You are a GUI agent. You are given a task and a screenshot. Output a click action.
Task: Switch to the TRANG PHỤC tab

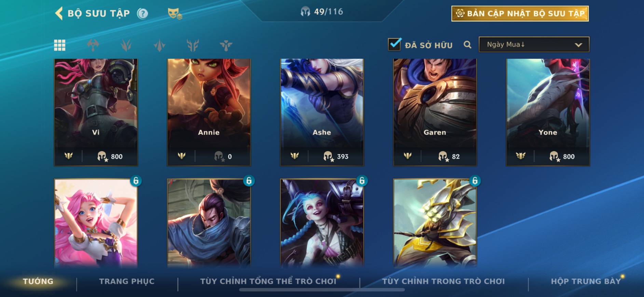coord(127,281)
